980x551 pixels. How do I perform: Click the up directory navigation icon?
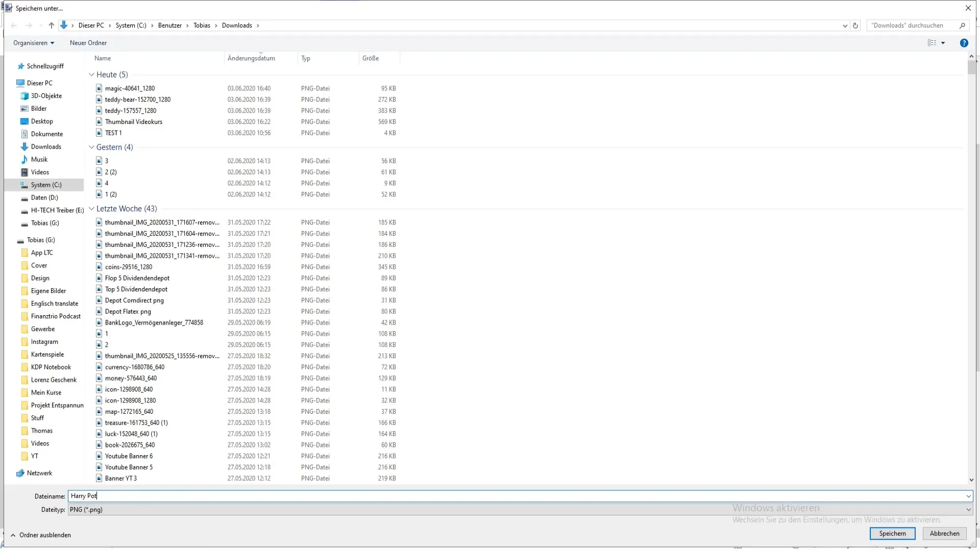coord(51,25)
